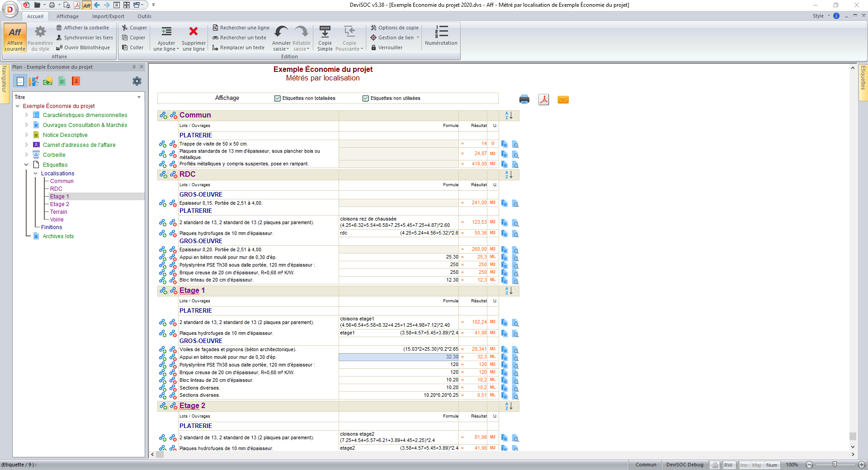Click the zoom-in plus button in the status bar
Viewport: 868px width, 470px height.
[862, 465]
